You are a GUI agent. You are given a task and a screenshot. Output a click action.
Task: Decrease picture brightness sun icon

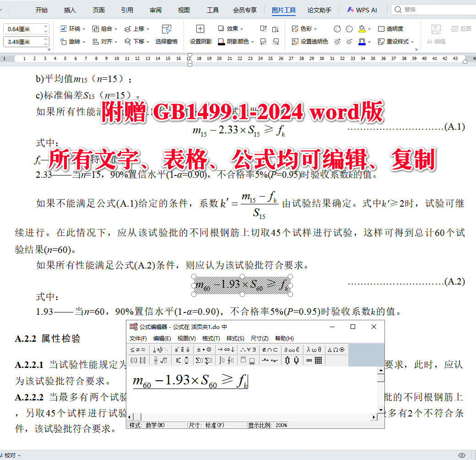[349, 42]
